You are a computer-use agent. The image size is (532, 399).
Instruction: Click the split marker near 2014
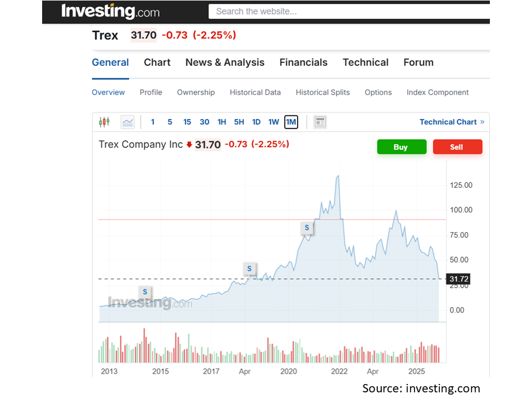coord(145,291)
